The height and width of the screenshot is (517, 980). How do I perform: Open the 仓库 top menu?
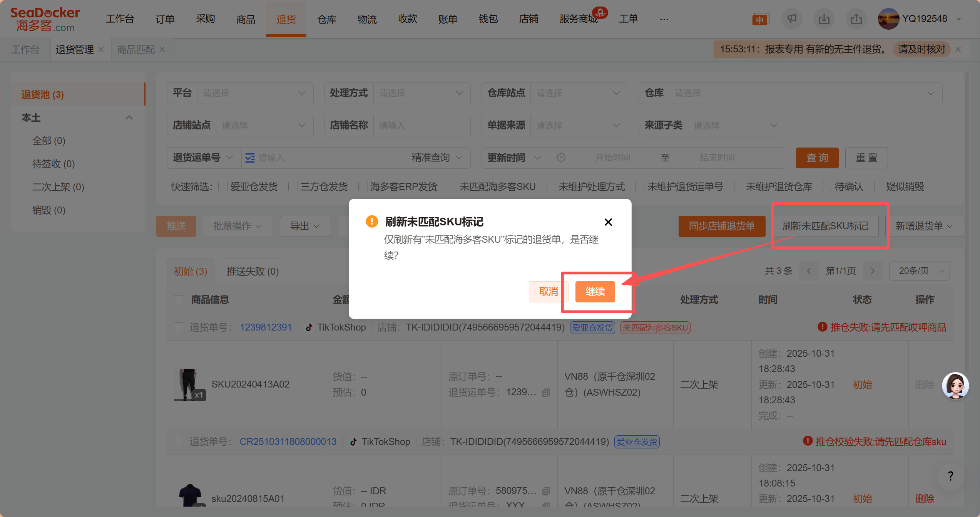[326, 19]
